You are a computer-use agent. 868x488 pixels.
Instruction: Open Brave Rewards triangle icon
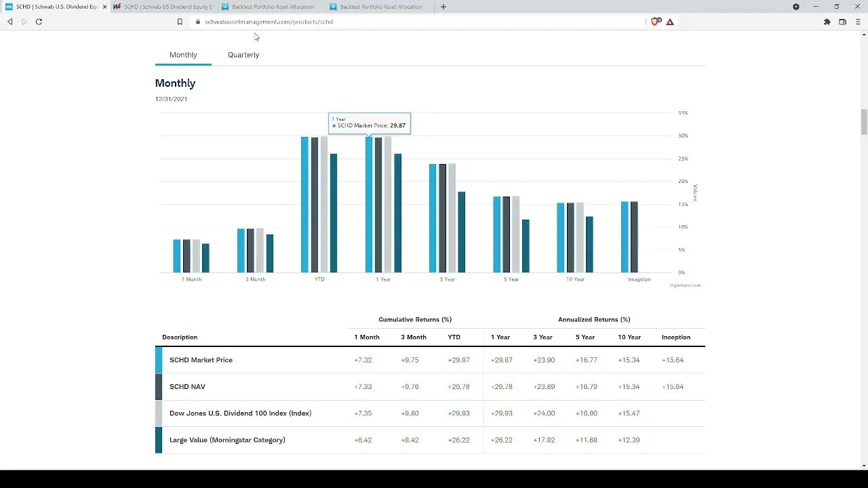click(670, 22)
